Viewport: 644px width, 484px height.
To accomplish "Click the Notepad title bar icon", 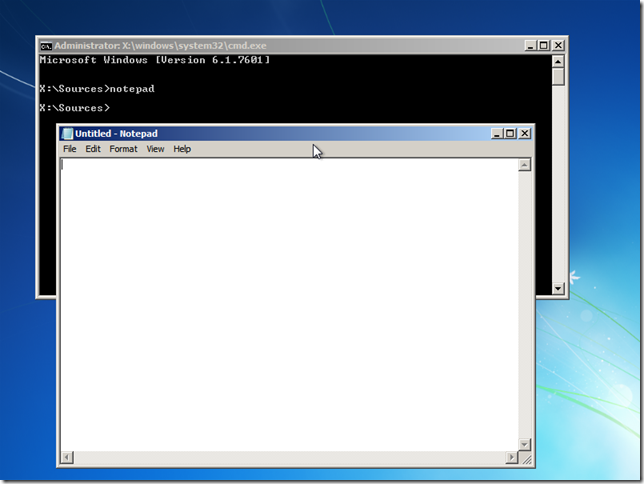I will (67, 134).
